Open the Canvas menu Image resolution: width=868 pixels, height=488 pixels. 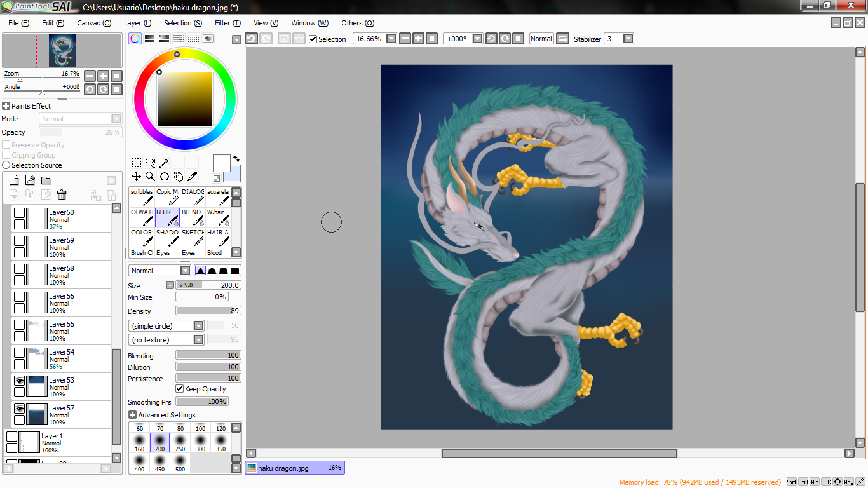click(94, 23)
